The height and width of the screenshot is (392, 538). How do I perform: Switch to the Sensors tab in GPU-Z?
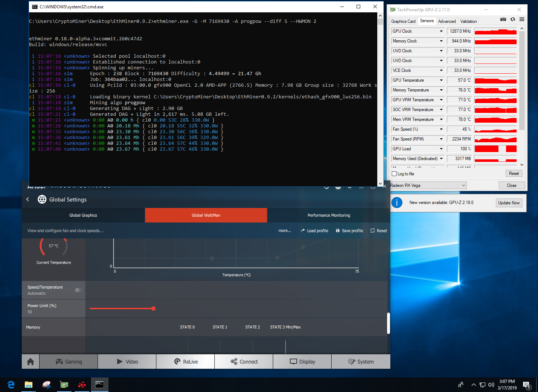point(427,21)
